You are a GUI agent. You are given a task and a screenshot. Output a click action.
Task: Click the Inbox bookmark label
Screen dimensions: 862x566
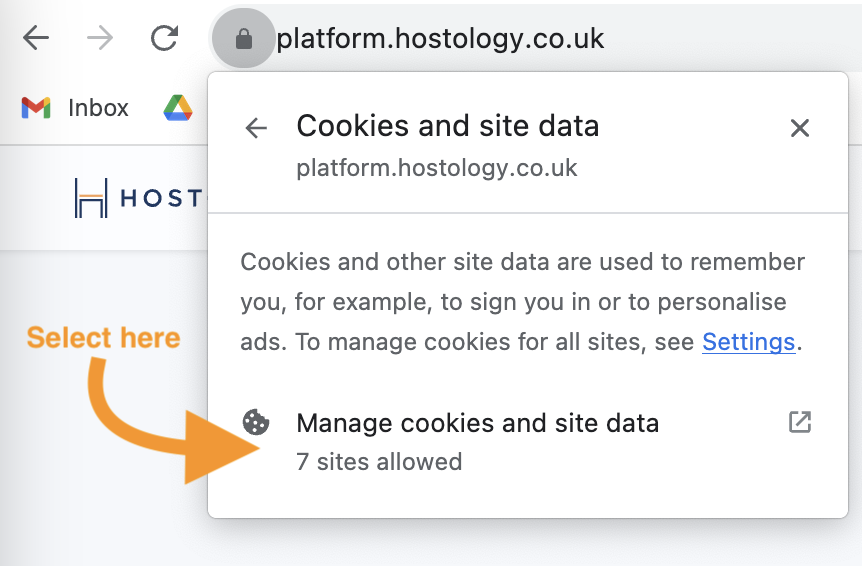pos(98,108)
